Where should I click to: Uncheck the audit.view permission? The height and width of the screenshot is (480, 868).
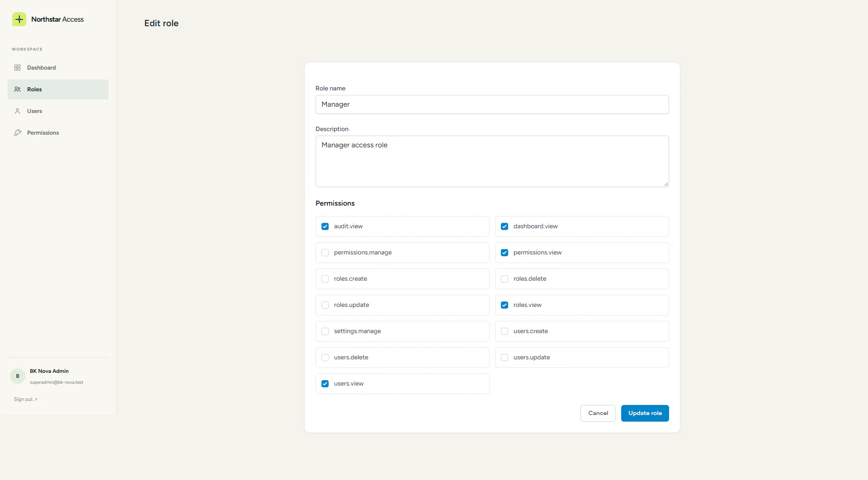coord(325,226)
